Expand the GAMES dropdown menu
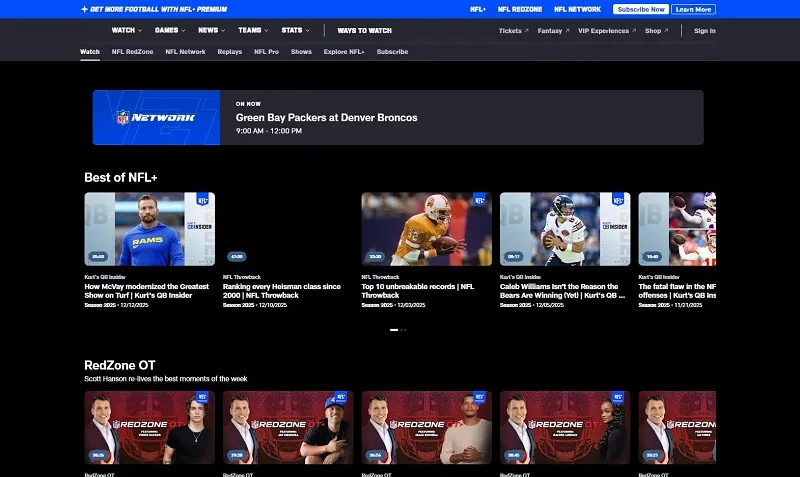Image resolution: width=800 pixels, height=477 pixels. (x=170, y=31)
